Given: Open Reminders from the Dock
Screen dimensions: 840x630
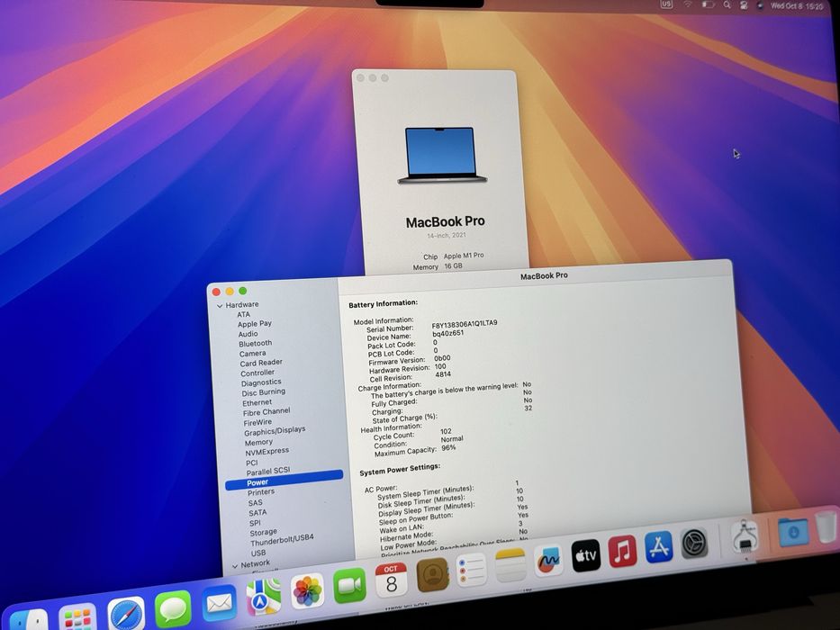Looking at the screenshot, I should click(472, 570).
